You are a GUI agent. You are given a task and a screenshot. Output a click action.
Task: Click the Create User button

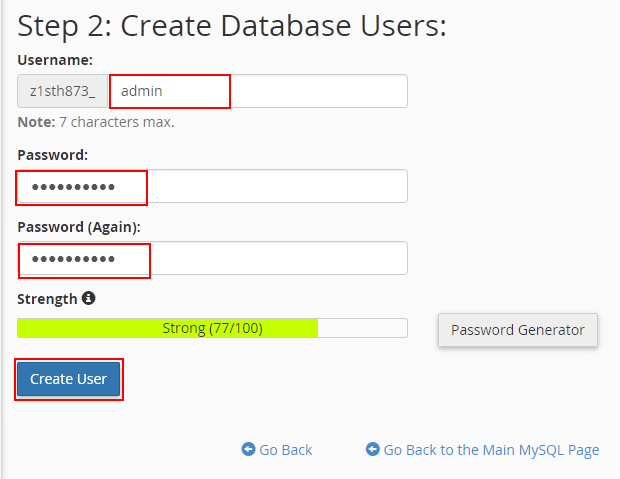click(x=68, y=379)
